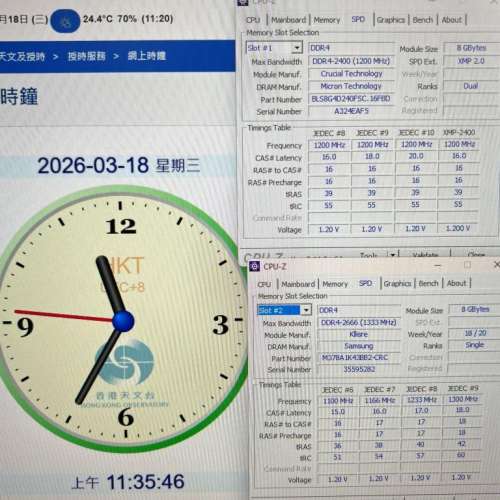Expand the Slot #2 dropdown arrow
This screenshot has width=500, height=500.
click(x=306, y=310)
